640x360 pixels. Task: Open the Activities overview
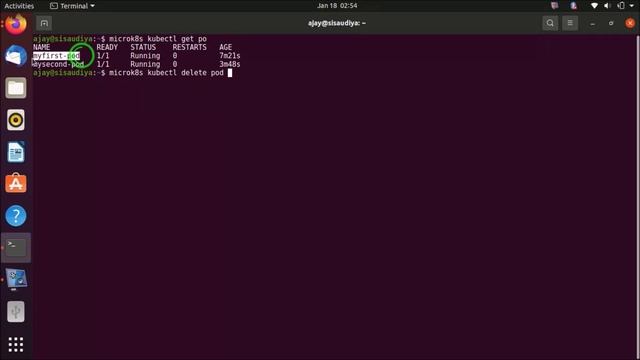click(19, 6)
